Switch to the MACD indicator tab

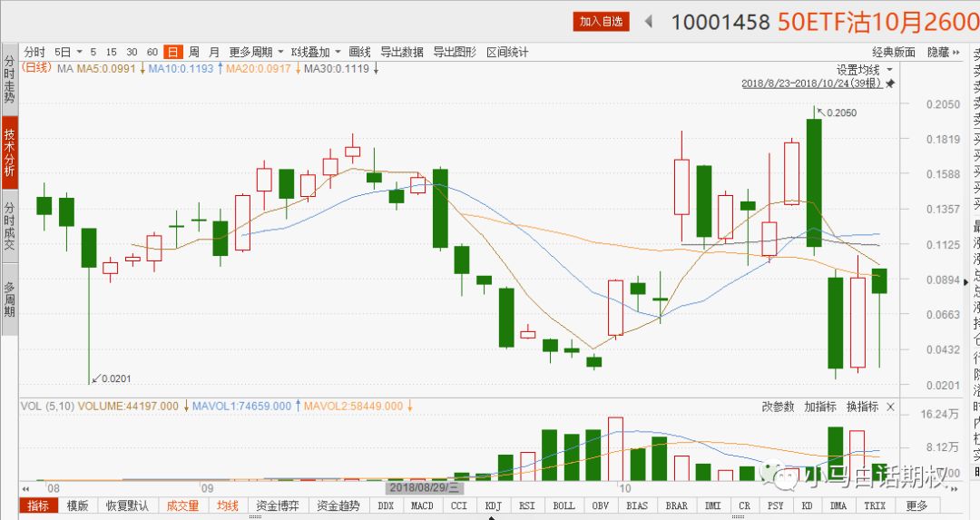(421, 505)
